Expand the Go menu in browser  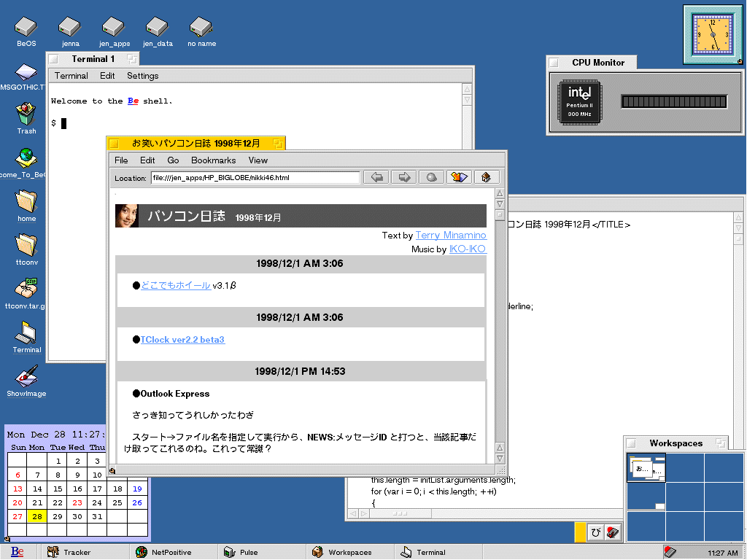click(173, 160)
